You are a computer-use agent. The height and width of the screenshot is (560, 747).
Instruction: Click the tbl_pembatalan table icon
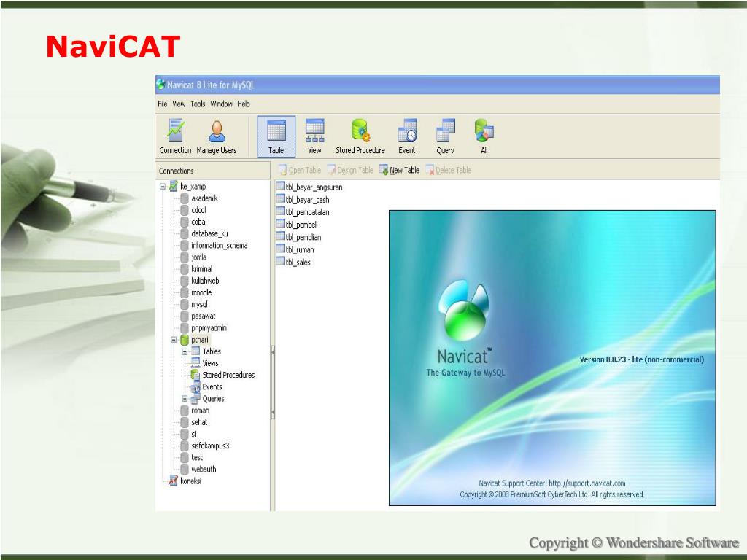point(280,211)
